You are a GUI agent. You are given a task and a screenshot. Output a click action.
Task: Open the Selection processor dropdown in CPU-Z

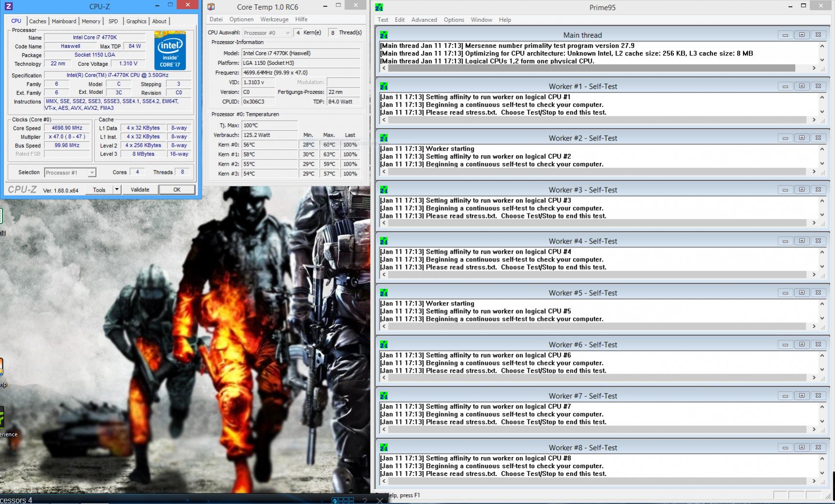coord(70,172)
